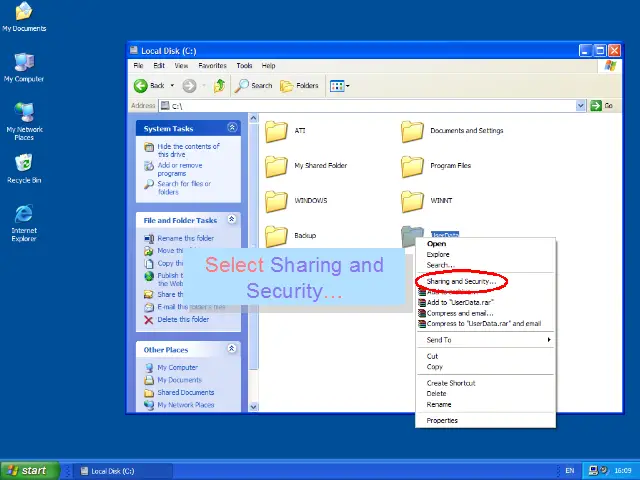The height and width of the screenshot is (480, 640).
Task: Click Rename this folder task
Action: [x=185, y=238]
